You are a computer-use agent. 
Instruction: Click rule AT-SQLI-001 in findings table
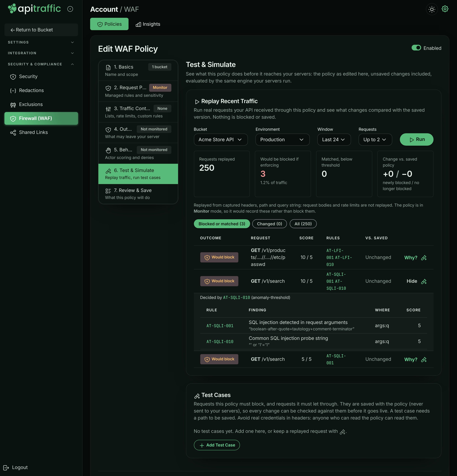click(220, 326)
